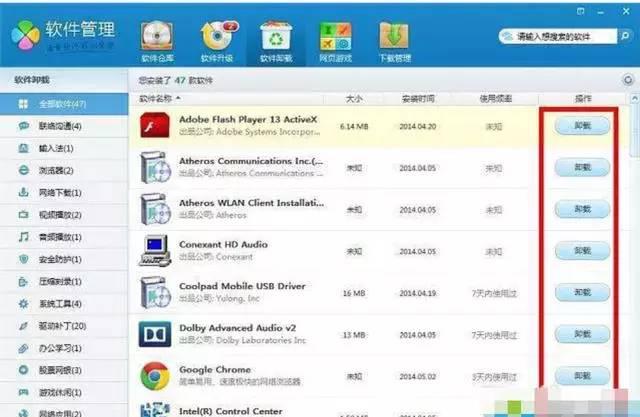
Task: Click the 6.14 MB size of Adobe Flash
Action: click(354, 126)
